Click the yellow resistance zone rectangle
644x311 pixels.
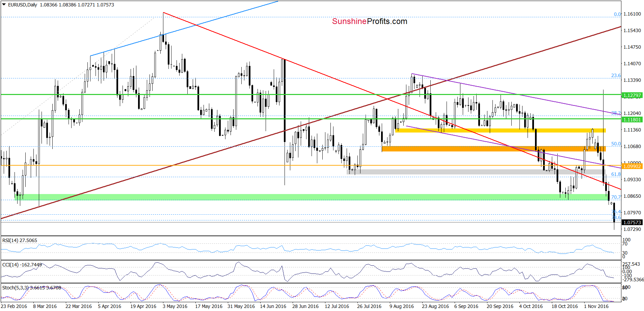tap(501, 130)
